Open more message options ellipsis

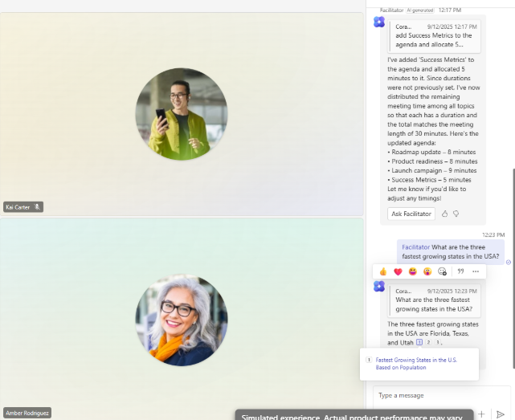click(476, 271)
